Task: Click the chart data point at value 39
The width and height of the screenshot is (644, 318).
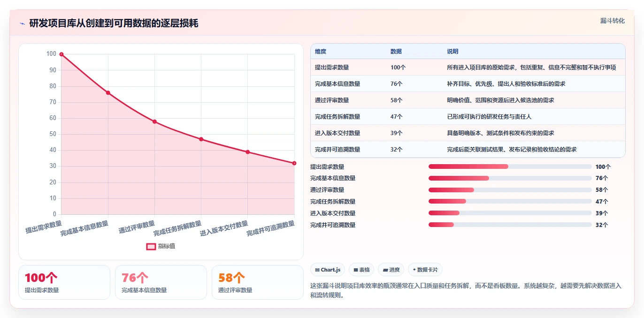Action: pos(248,152)
